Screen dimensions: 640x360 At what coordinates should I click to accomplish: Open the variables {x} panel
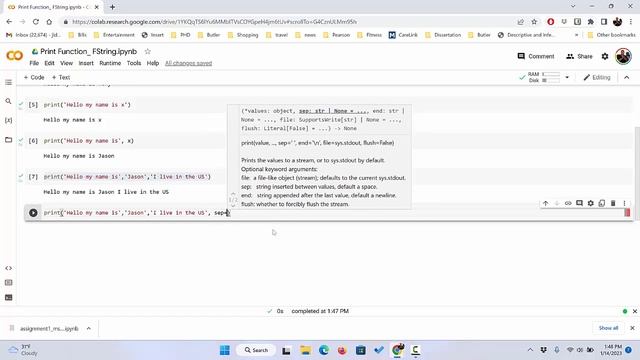click(x=8, y=120)
